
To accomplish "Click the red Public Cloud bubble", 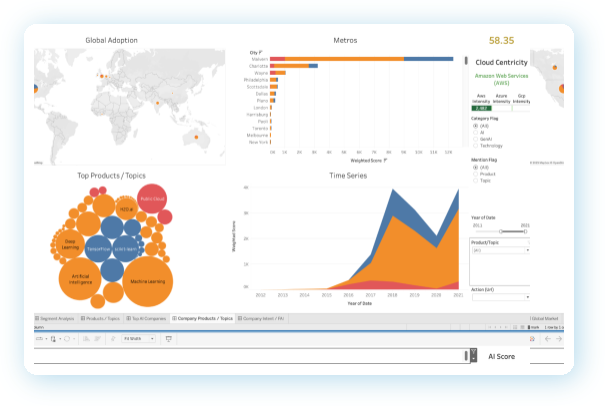I will (152, 198).
